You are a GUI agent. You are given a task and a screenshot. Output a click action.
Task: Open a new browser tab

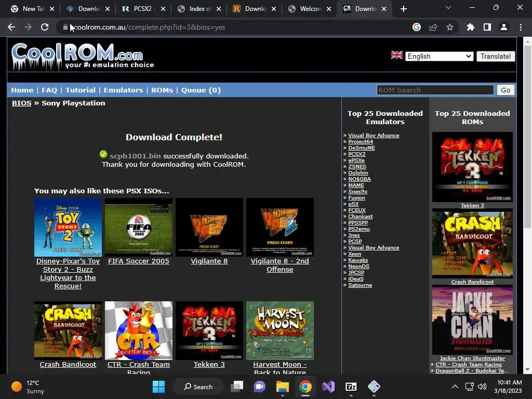[x=403, y=9]
